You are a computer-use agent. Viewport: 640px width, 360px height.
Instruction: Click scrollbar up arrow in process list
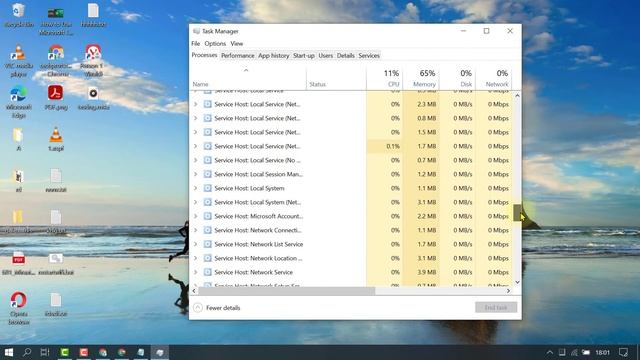tap(517, 96)
